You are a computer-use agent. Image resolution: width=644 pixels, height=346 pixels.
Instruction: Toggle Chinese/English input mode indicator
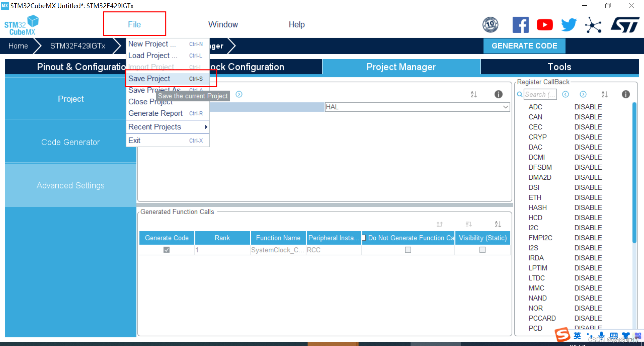pyautogui.click(x=577, y=335)
